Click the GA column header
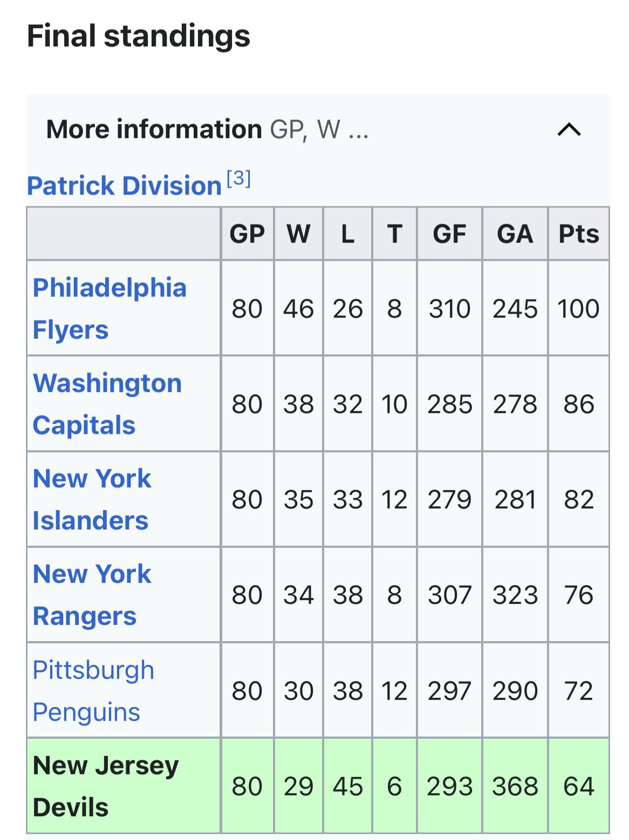Image resolution: width=629 pixels, height=840 pixels. click(x=515, y=234)
